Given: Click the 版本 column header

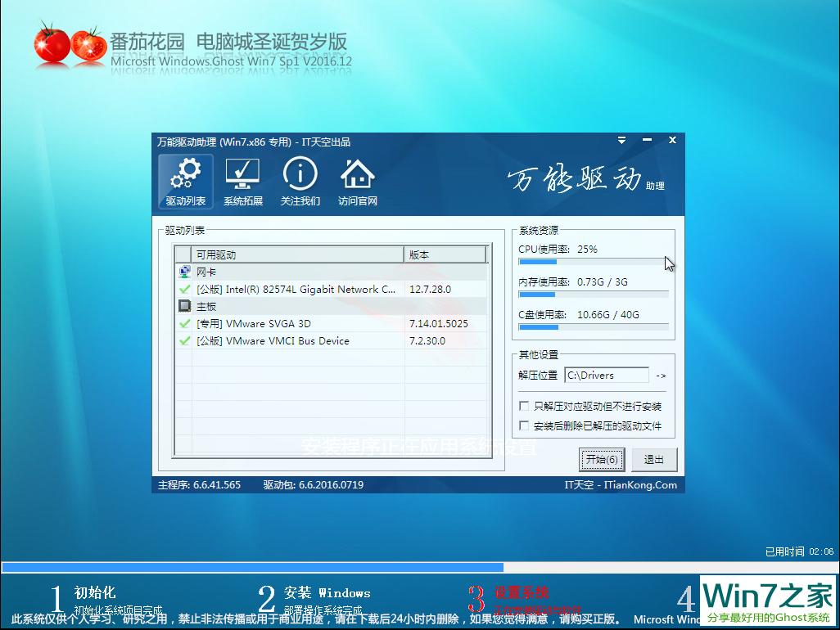Looking at the screenshot, I should tap(445, 254).
